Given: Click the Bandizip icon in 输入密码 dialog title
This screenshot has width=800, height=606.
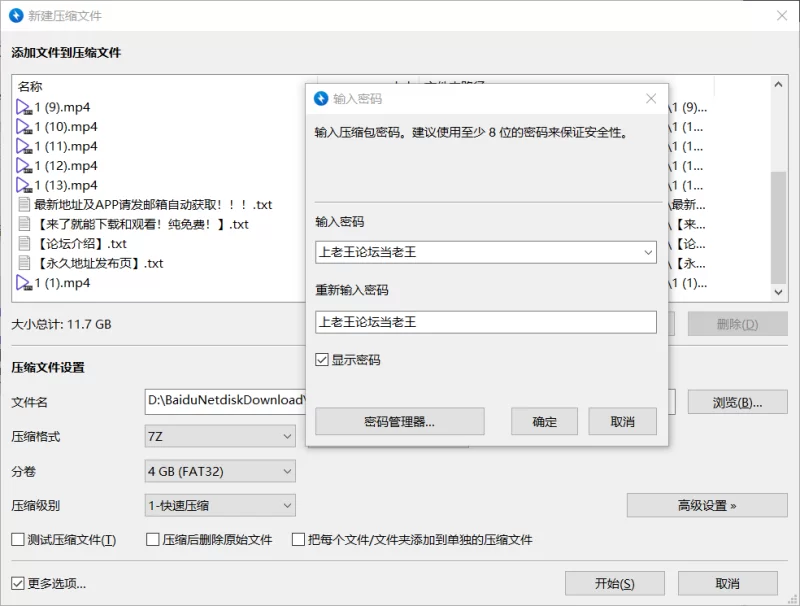Looking at the screenshot, I should [x=321, y=99].
